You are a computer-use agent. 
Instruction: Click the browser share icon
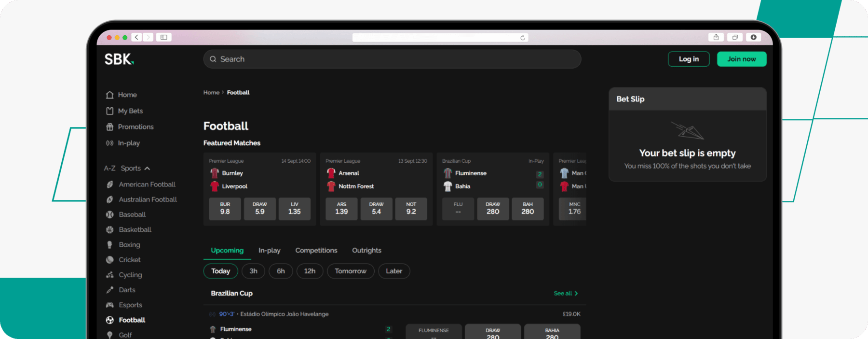(716, 37)
